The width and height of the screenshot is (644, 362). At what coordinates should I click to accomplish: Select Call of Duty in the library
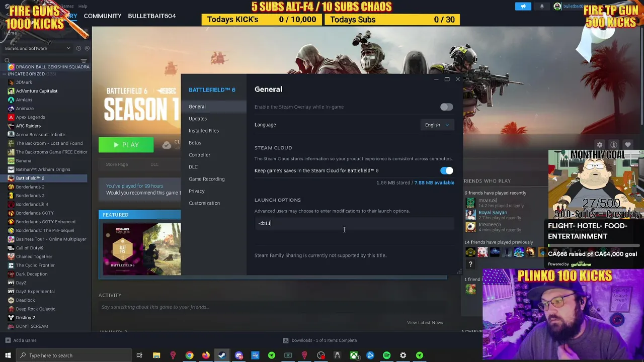[30, 248]
